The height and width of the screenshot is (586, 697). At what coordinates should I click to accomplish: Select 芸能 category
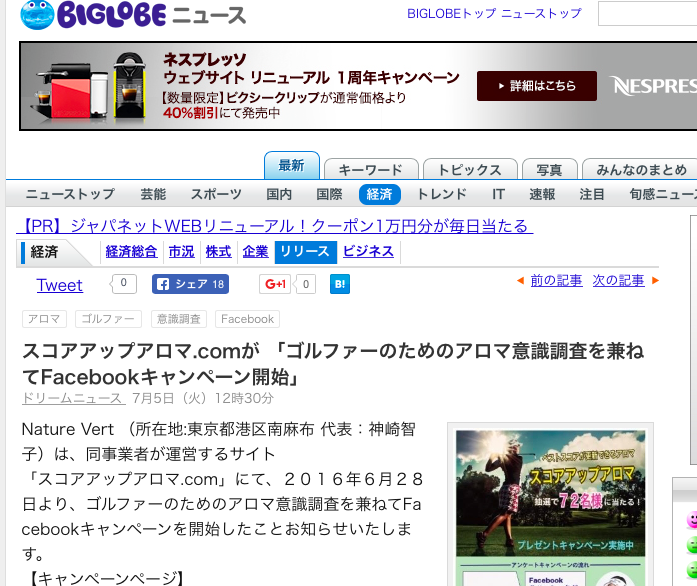click(153, 194)
